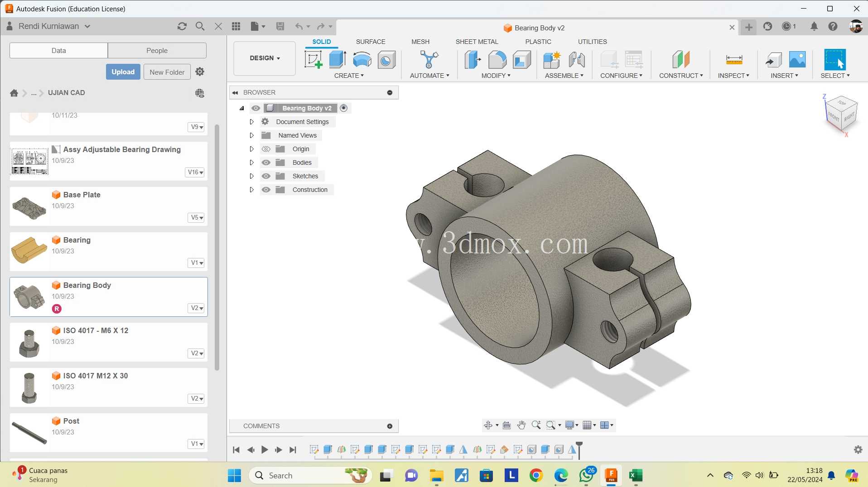The width and height of the screenshot is (868, 487).
Task: Select the New Component tool
Action: [x=552, y=59]
